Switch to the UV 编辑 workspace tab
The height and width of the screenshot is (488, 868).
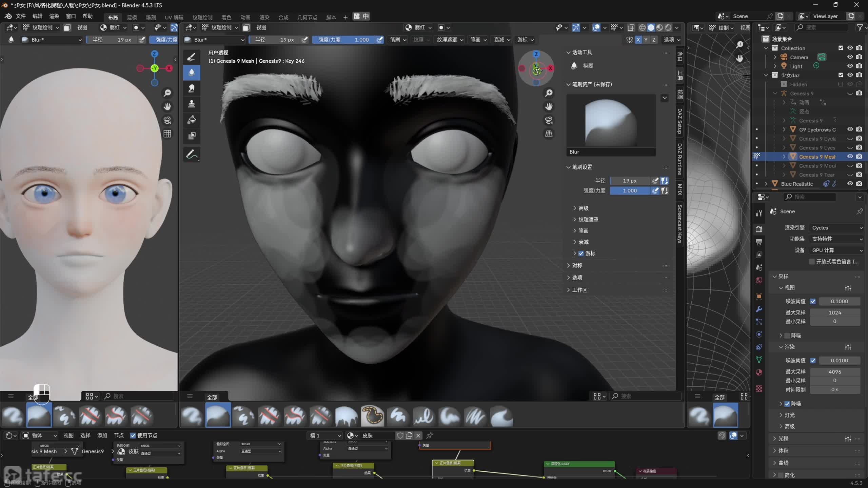[x=174, y=17]
